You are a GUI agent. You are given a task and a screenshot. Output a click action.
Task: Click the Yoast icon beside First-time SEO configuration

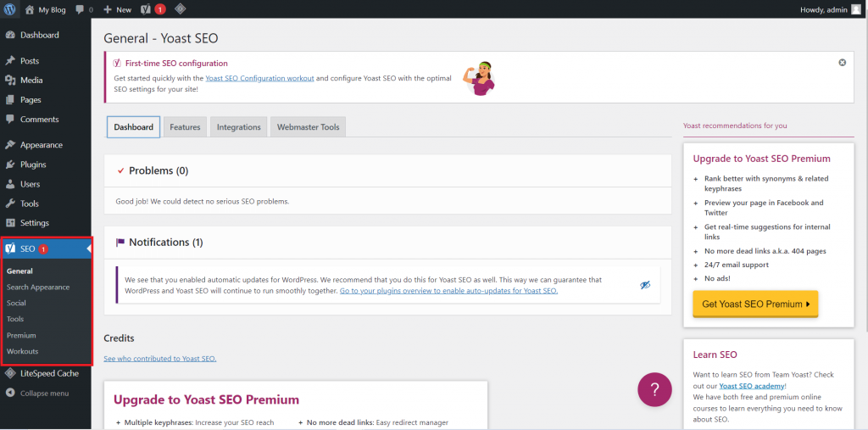pos(117,63)
